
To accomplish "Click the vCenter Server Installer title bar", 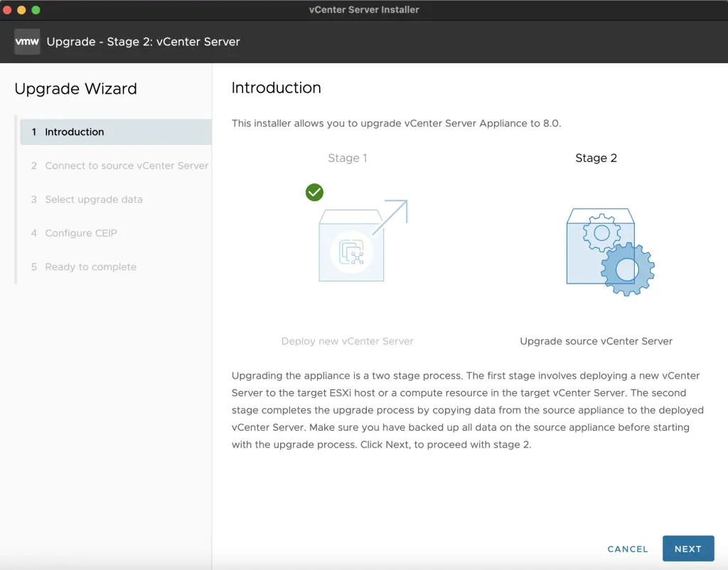I will [x=364, y=9].
